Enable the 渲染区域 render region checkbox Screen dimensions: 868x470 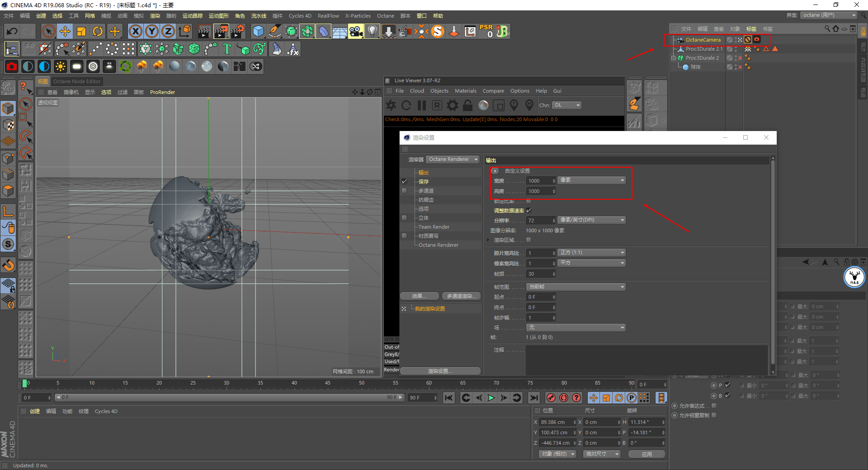tap(528, 240)
